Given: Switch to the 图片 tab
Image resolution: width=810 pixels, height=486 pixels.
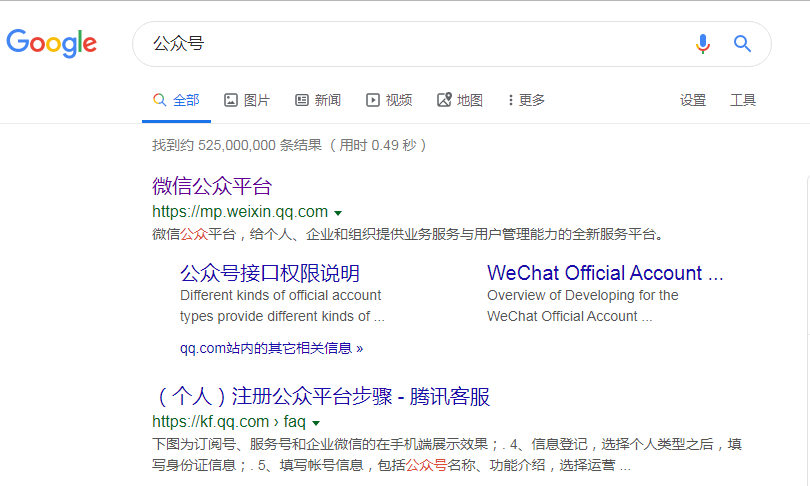Looking at the screenshot, I should [x=247, y=100].
